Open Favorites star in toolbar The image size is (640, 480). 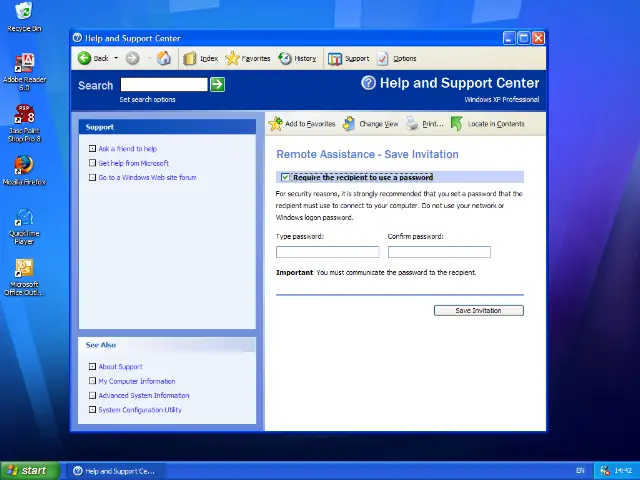tap(232, 58)
